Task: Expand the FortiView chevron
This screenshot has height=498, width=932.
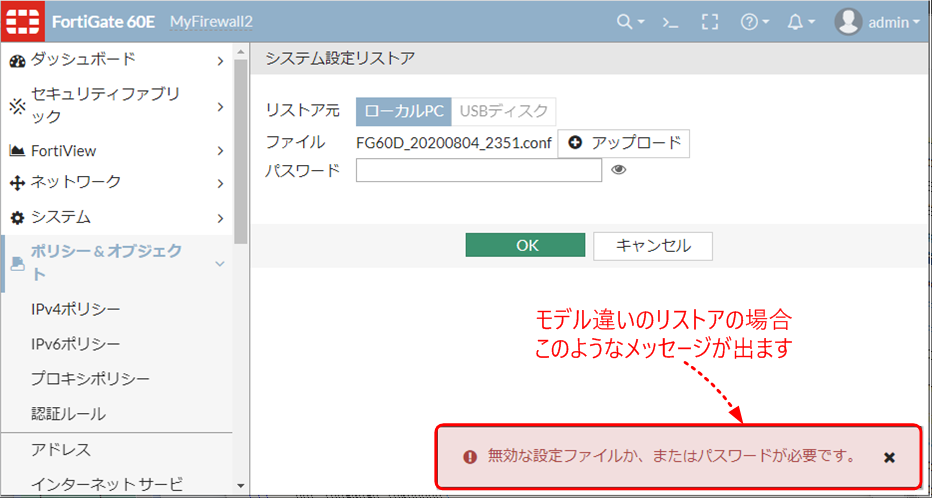Action: 221,151
